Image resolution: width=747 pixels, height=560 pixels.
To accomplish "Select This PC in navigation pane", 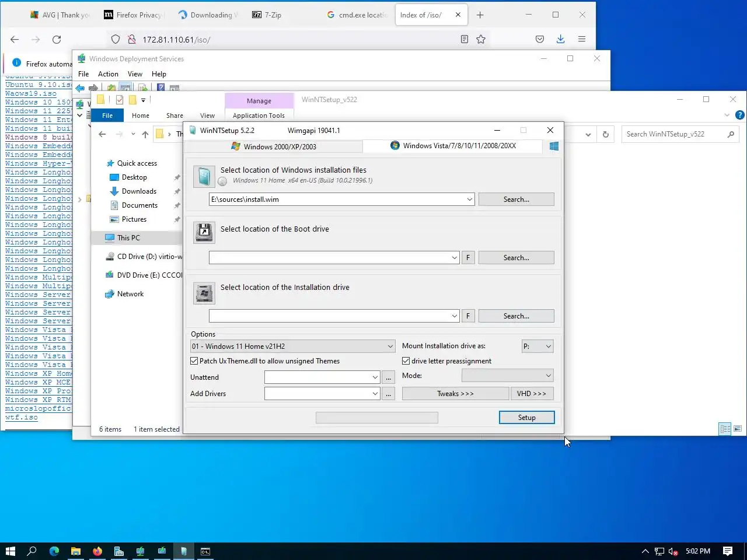I will click(x=128, y=238).
